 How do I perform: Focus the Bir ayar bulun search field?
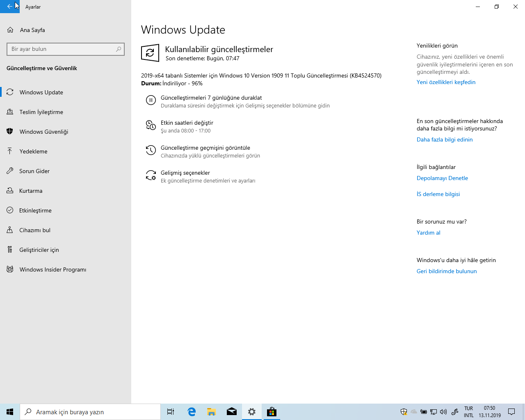coord(66,49)
